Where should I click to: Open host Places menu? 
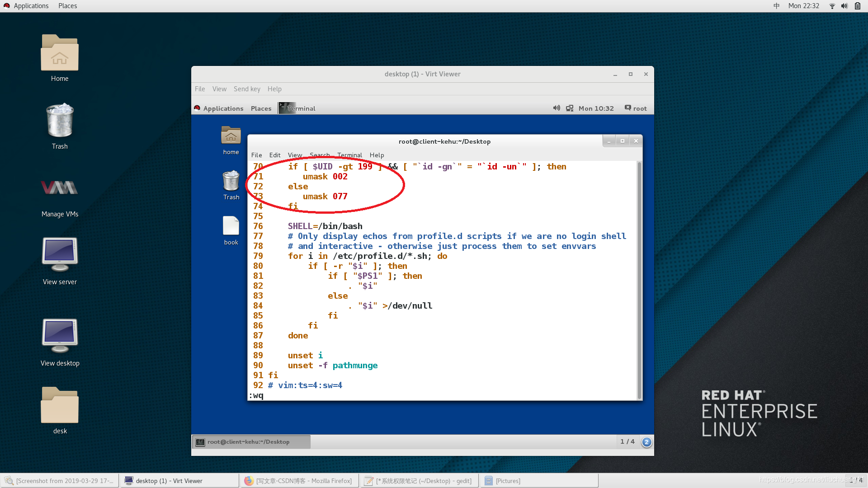click(x=67, y=6)
